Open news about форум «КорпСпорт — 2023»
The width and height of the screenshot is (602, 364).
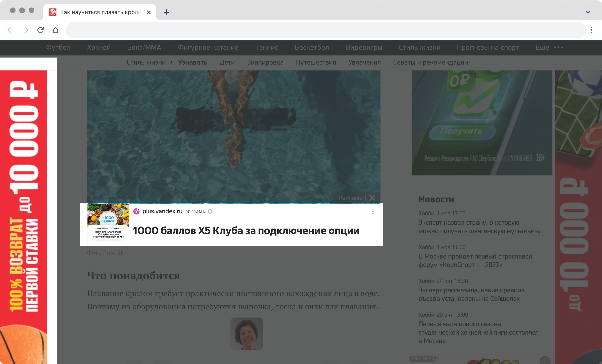475,261
